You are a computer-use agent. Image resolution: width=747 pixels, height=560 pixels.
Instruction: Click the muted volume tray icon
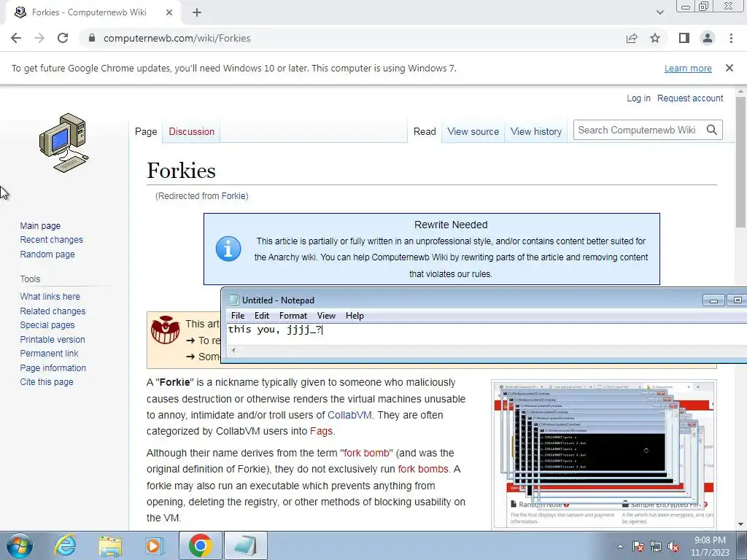click(x=673, y=546)
